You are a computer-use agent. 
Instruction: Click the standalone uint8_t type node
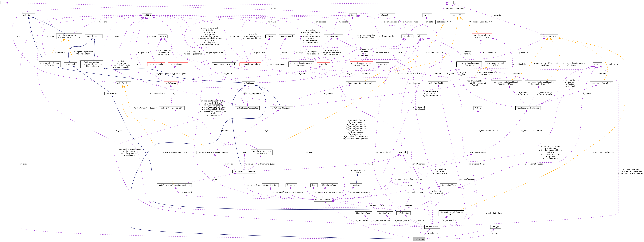(x=597, y=64)
